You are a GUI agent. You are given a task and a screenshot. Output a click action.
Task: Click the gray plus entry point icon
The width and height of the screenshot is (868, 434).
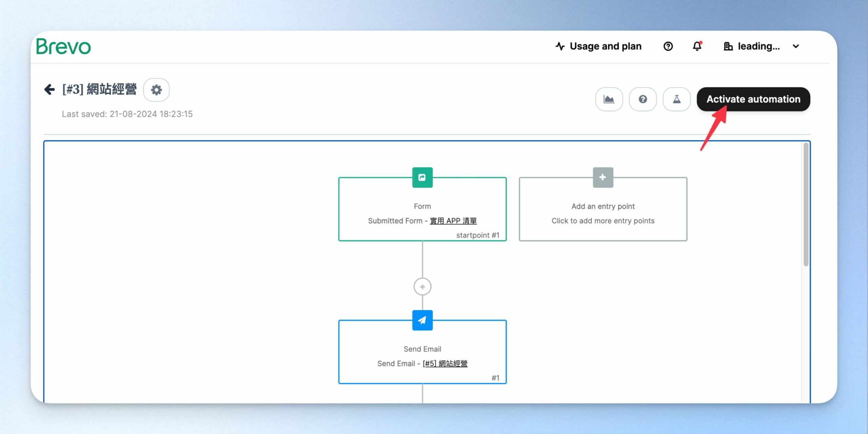[603, 177]
